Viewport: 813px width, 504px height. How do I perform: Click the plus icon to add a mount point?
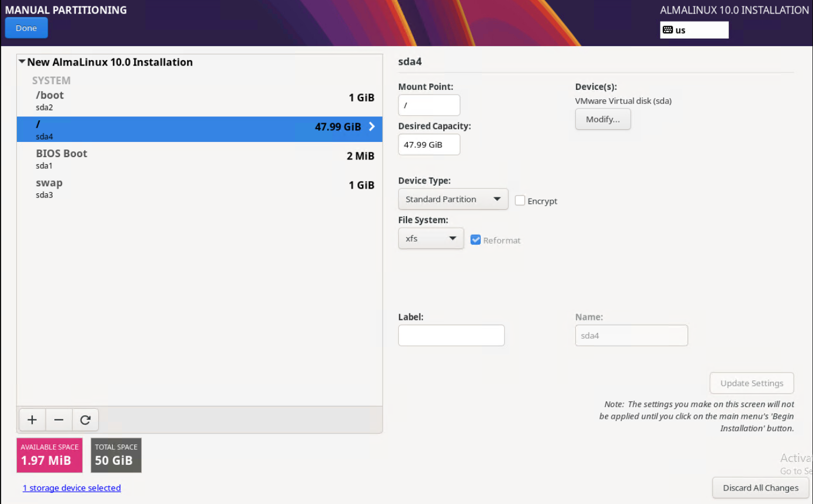[x=33, y=420]
